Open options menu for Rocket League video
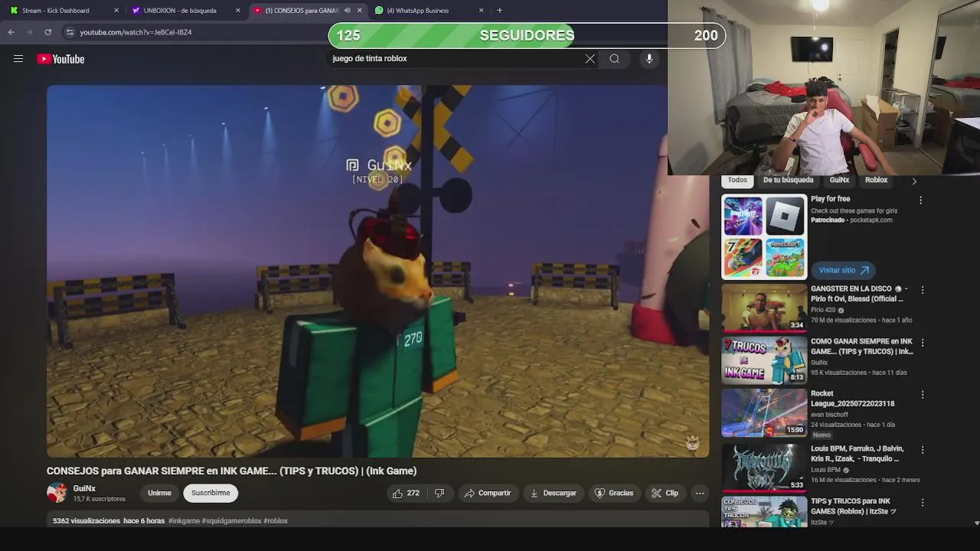 click(x=923, y=395)
